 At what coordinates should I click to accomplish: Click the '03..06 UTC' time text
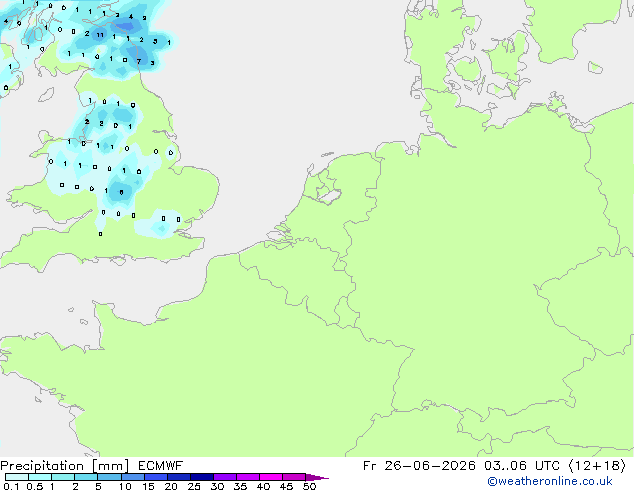coord(522,466)
